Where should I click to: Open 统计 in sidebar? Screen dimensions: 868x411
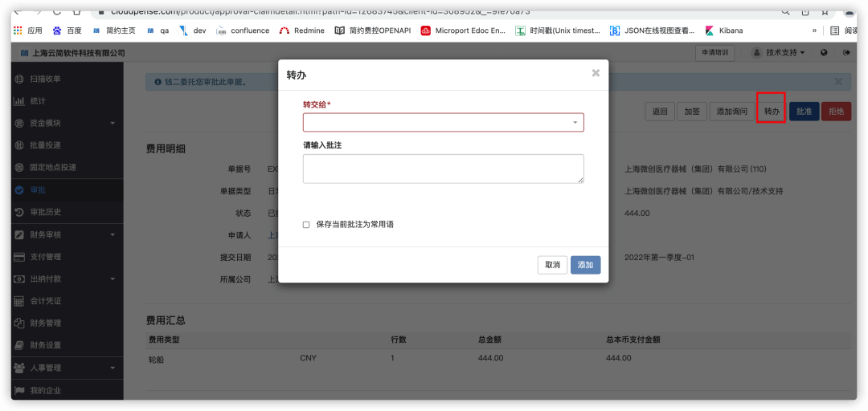(x=67, y=101)
